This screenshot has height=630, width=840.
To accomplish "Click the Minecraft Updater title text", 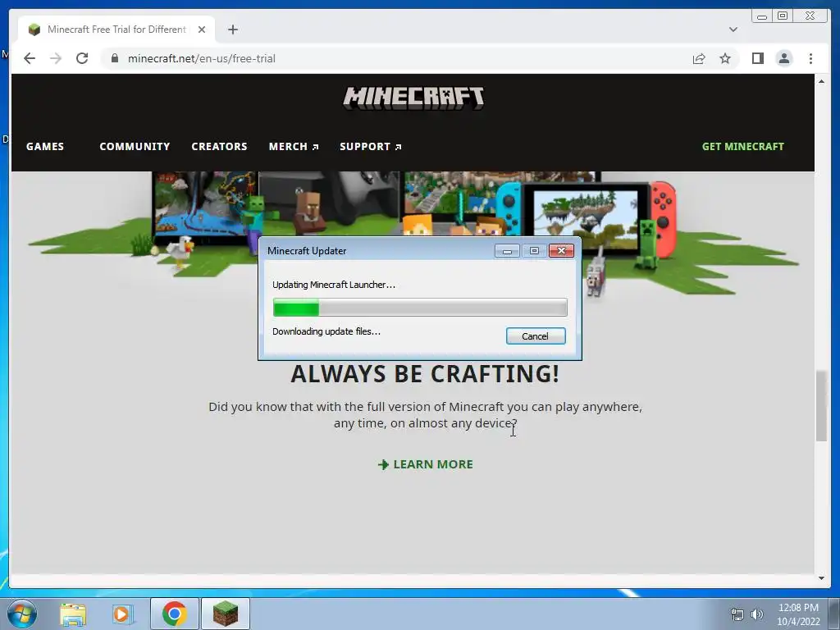I will [307, 251].
